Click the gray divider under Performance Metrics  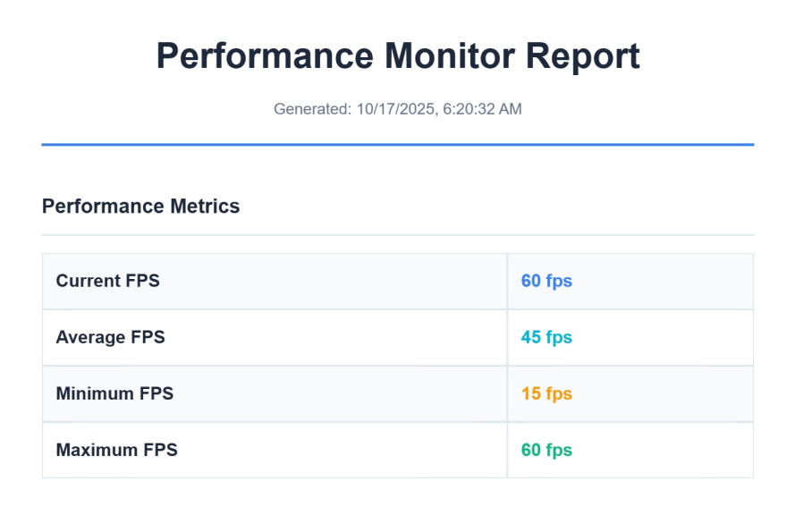pyautogui.click(x=398, y=235)
